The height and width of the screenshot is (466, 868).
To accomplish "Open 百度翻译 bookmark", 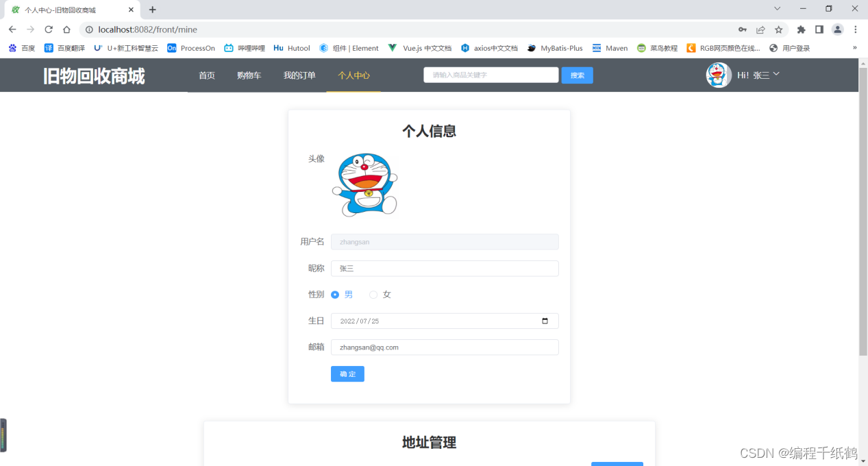I will click(64, 48).
